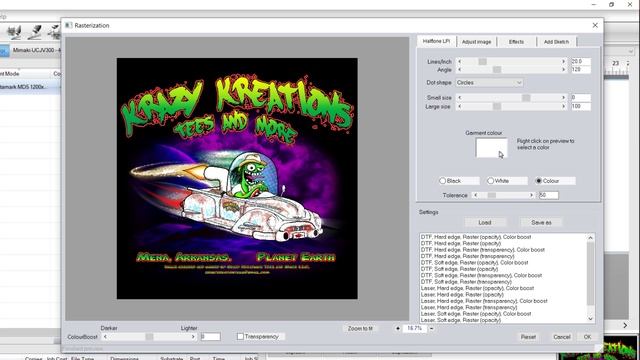Click the second toolbar icon in main window

[35, 32]
